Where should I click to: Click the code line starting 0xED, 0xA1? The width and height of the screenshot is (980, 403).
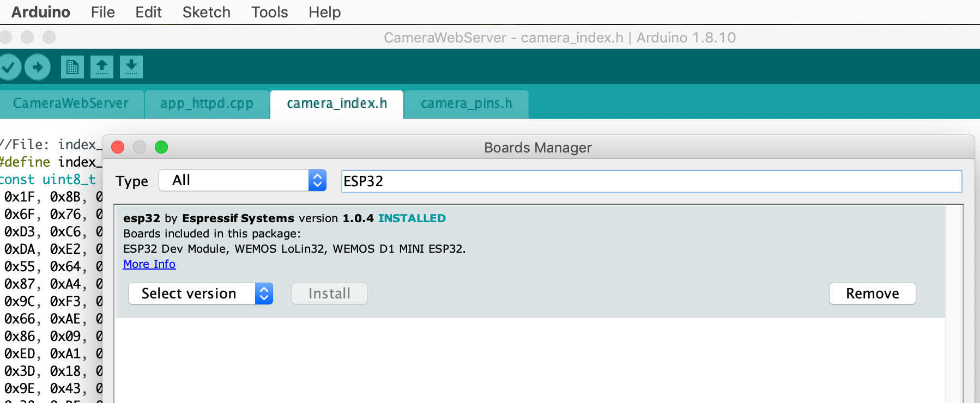[53, 353]
